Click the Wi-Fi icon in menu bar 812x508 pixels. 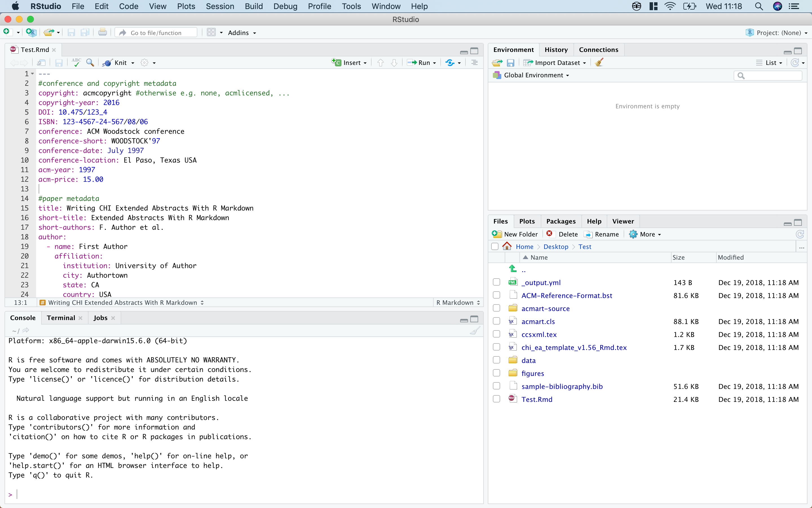(670, 6)
